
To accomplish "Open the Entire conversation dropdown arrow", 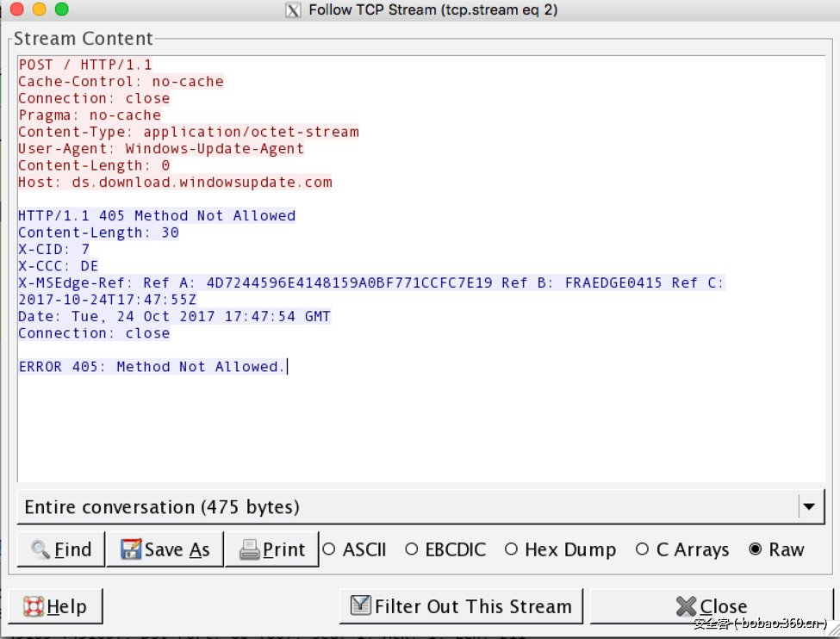I will (x=808, y=507).
